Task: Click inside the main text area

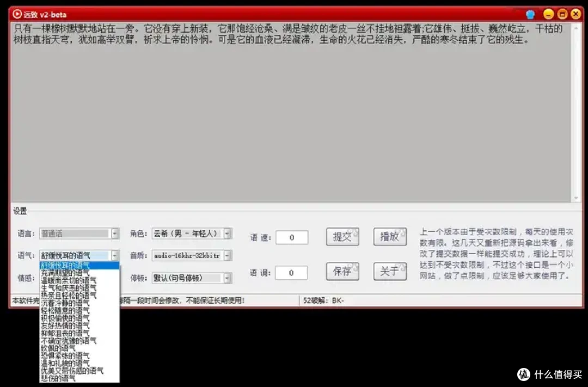Action: 291,113
